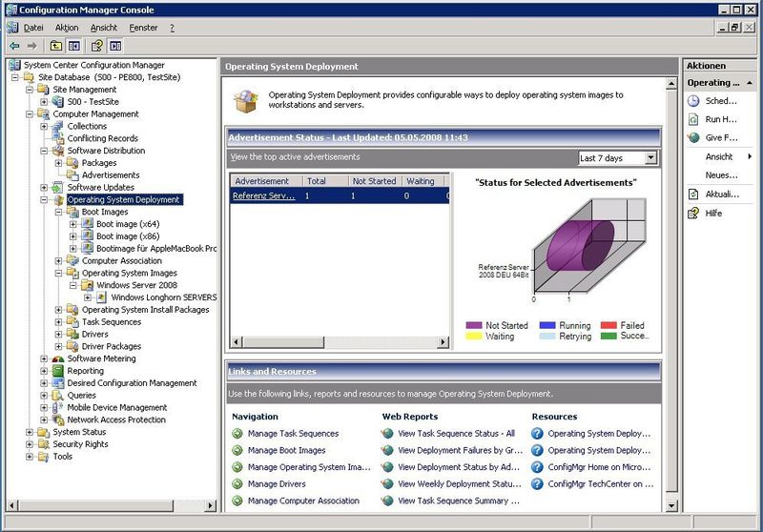Click the Software Updates tree icon

tap(58, 187)
